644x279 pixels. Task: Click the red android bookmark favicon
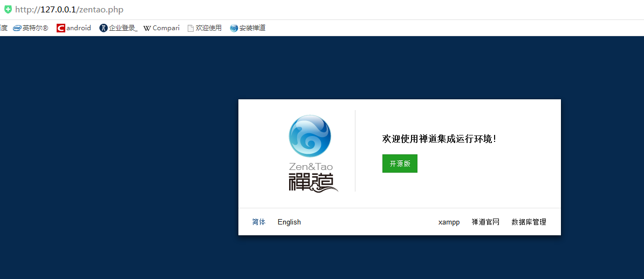tap(60, 28)
